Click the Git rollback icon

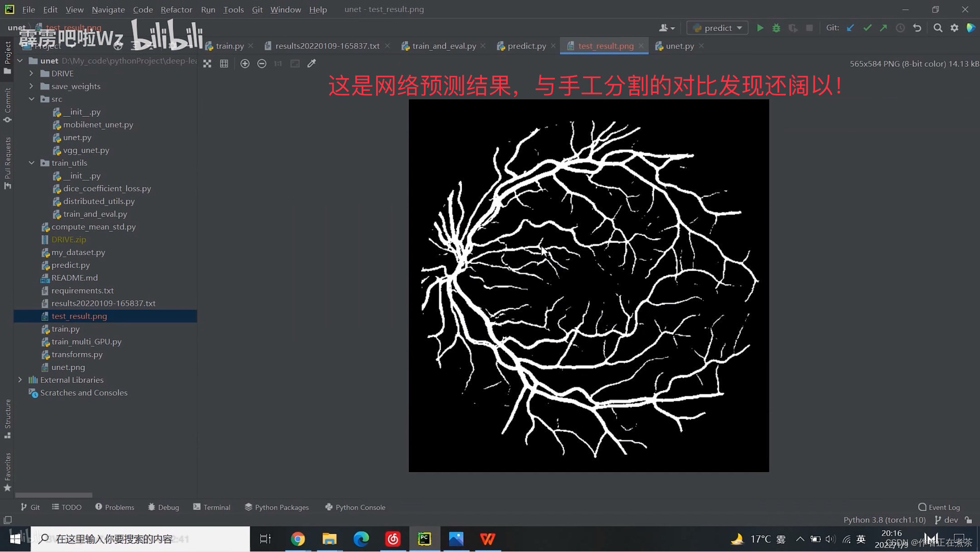pyautogui.click(x=917, y=28)
